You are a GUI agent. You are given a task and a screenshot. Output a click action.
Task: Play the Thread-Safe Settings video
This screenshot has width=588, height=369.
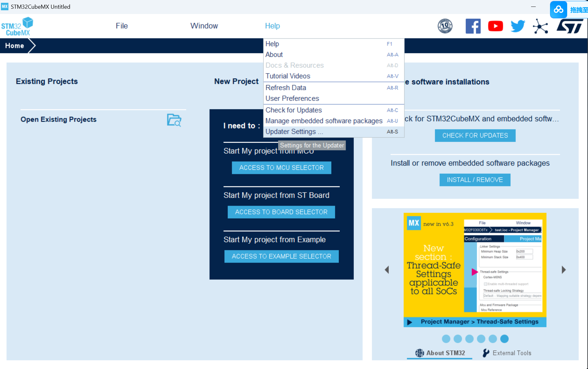click(x=410, y=322)
